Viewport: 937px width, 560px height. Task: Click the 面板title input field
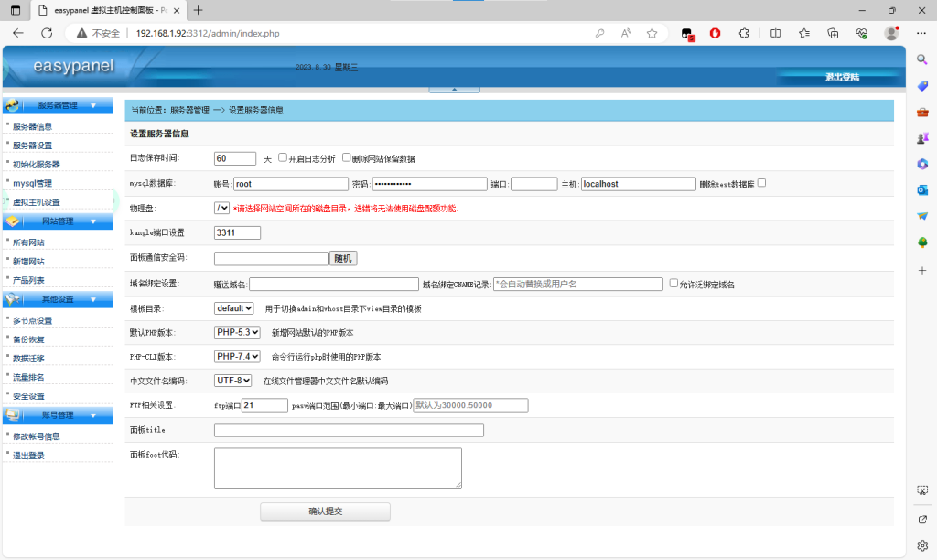tap(349, 430)
